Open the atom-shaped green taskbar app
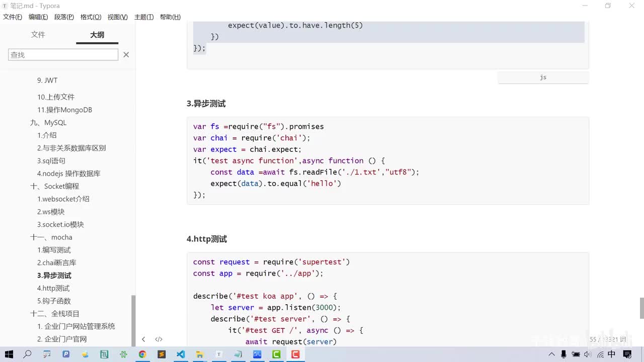The image size is (644, 362). click(123, 354)
